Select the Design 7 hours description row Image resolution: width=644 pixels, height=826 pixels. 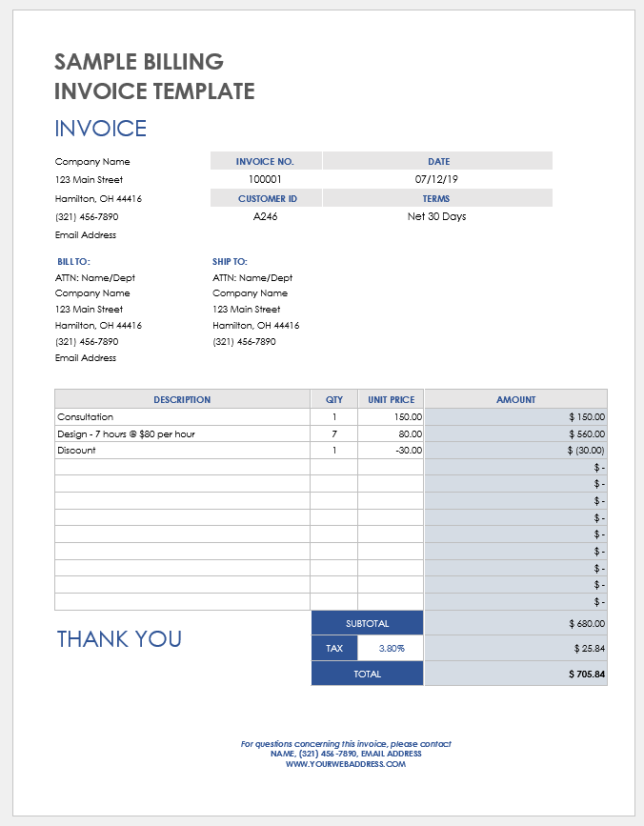(x=182, y=433)
